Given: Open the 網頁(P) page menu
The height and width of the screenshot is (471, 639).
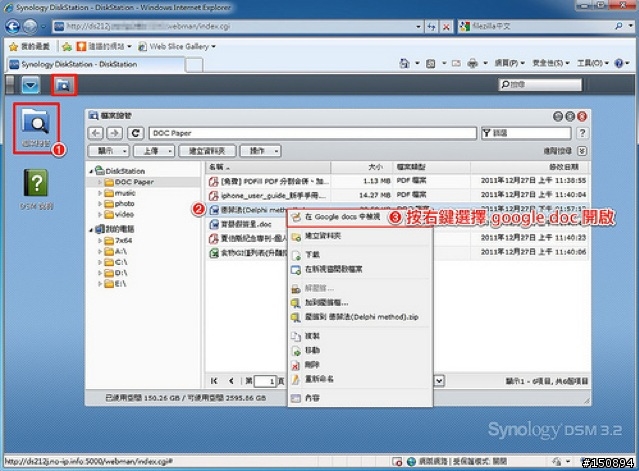Looking at the screenshot, I should click(509, 63).
